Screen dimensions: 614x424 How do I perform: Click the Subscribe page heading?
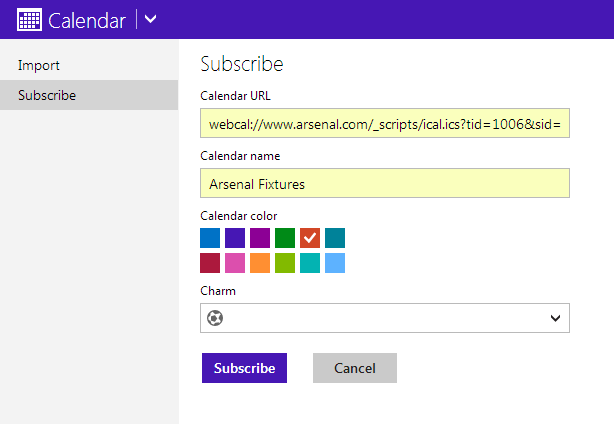242,64
